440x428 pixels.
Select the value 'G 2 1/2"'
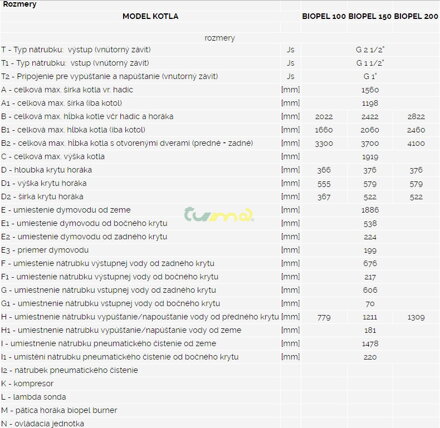click(370, 50)
